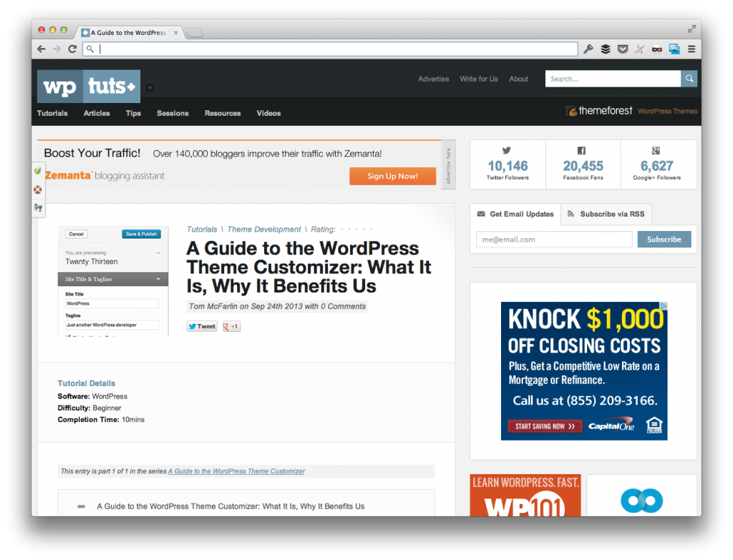Reload the page with the refresh icon
Screen dimensions: 733x560
tap(72, 49)
